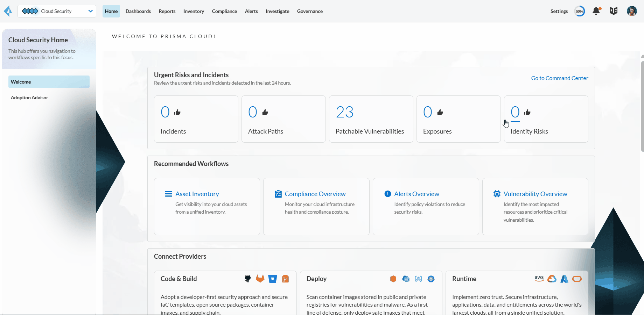Click the 0 count for Exposures
The image size is (644, 315).
[428, 112]
